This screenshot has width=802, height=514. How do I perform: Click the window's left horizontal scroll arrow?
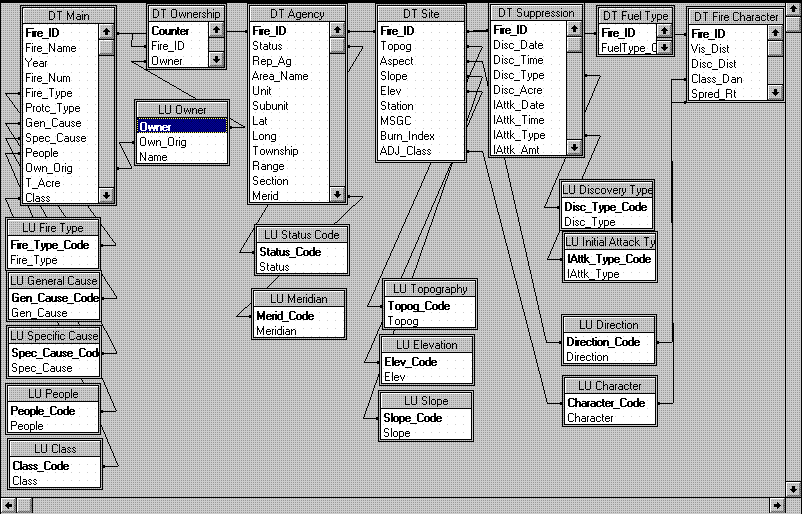pyautogui.click(x=8, y=505)
